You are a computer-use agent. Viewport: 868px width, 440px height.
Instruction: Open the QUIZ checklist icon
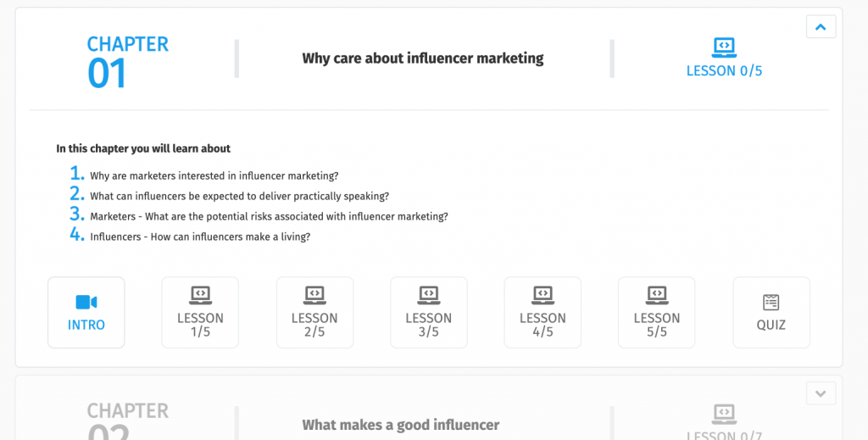[x=771, y=302]
